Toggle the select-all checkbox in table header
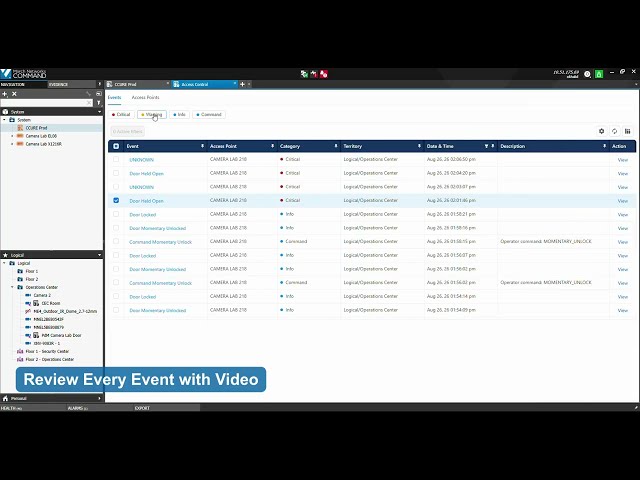Screen dimensions: 640x480 tap(116, 146)
